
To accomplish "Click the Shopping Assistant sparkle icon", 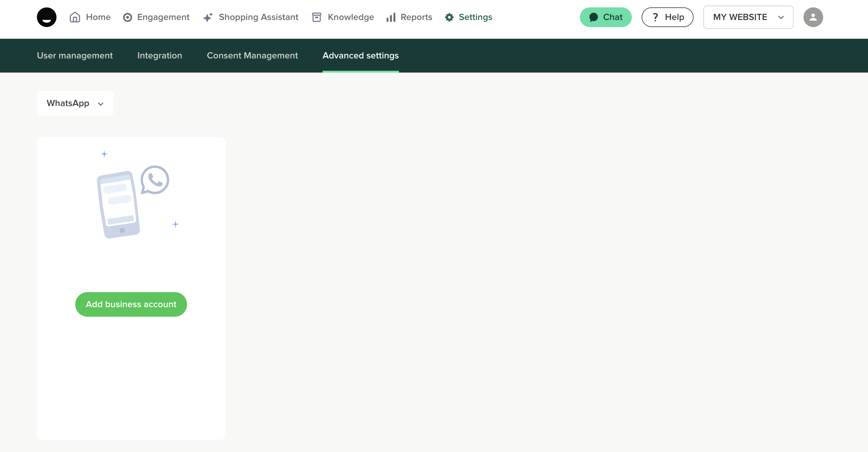I will click(208, 17).
